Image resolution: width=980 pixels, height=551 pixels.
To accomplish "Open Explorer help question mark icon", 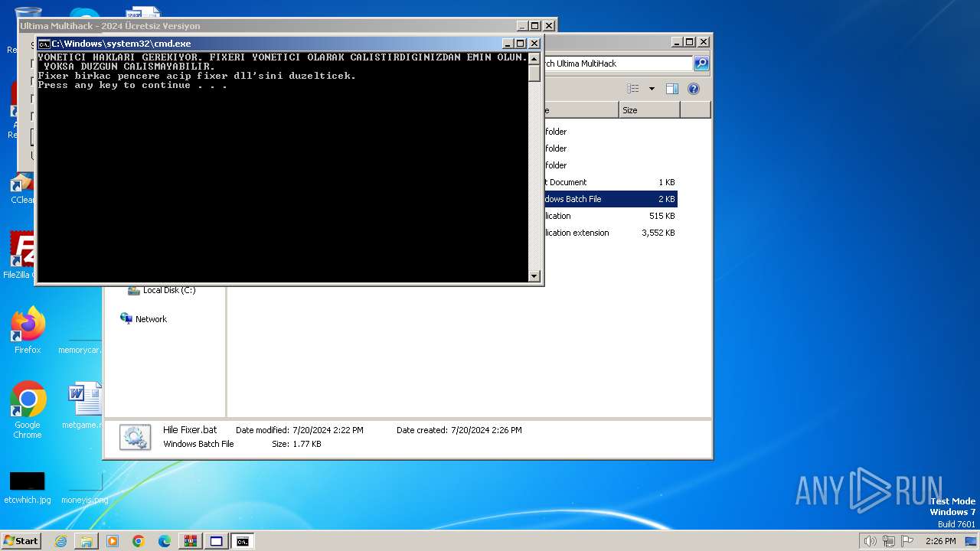I will click(694, 89).
